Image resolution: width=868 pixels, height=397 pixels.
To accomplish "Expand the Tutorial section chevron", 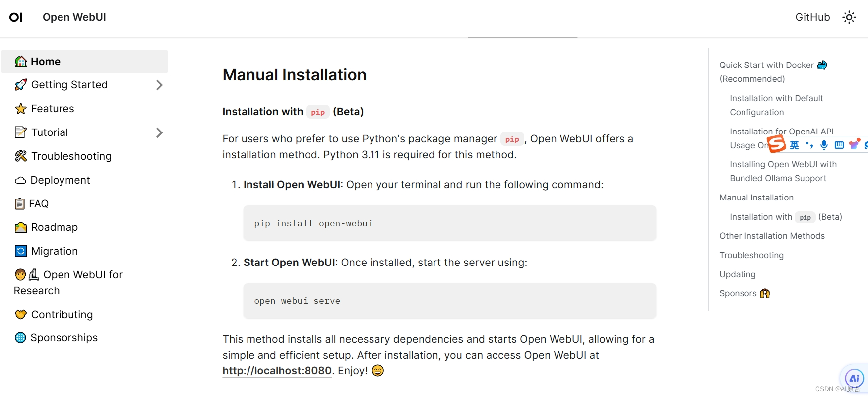I will 159,132.
